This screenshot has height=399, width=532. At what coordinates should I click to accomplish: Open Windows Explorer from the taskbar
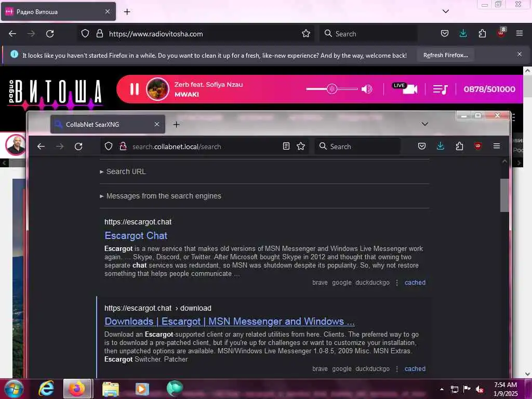pyautogui.click(x=110, y=389)
